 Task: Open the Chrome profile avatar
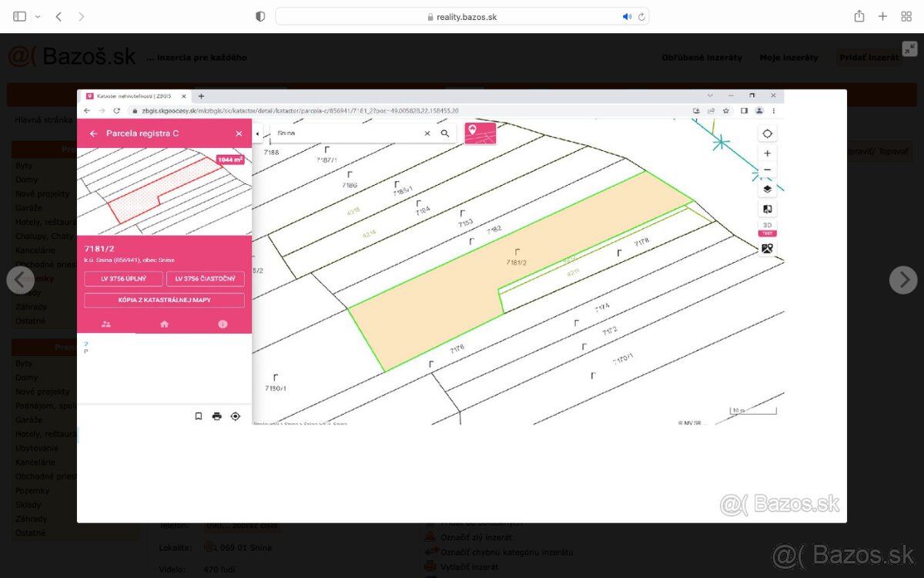click(x=759, y=110)
